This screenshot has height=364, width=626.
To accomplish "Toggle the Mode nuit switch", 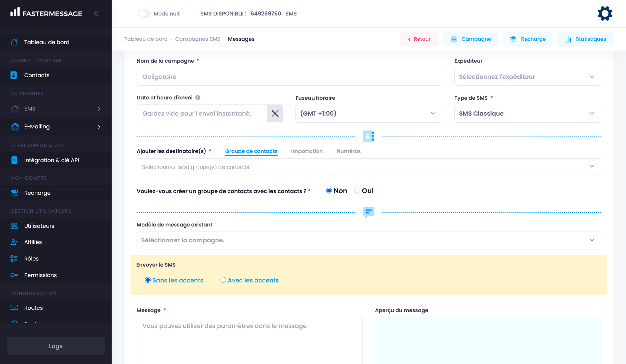I will 144,14.
